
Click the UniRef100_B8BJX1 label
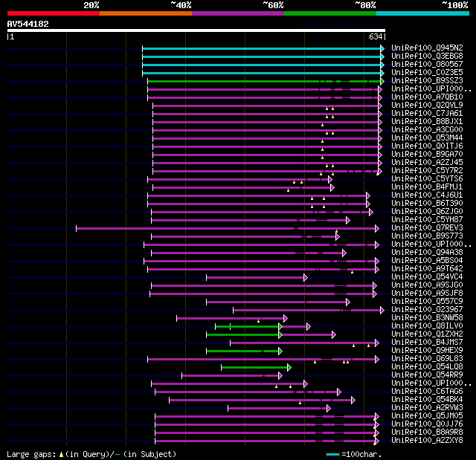(427, 122)
